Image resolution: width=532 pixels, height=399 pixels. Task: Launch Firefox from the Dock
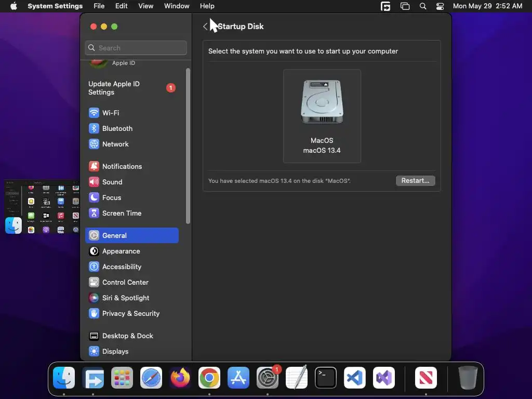[180, 378]
